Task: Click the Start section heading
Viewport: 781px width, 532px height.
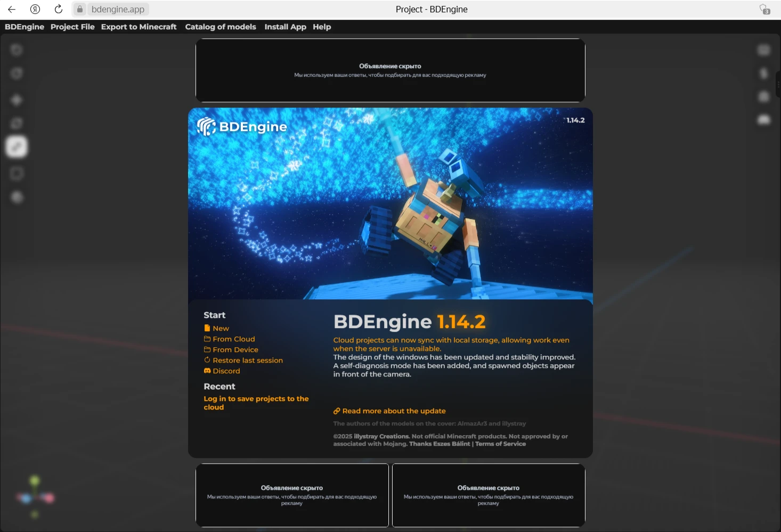Action: 214,315
